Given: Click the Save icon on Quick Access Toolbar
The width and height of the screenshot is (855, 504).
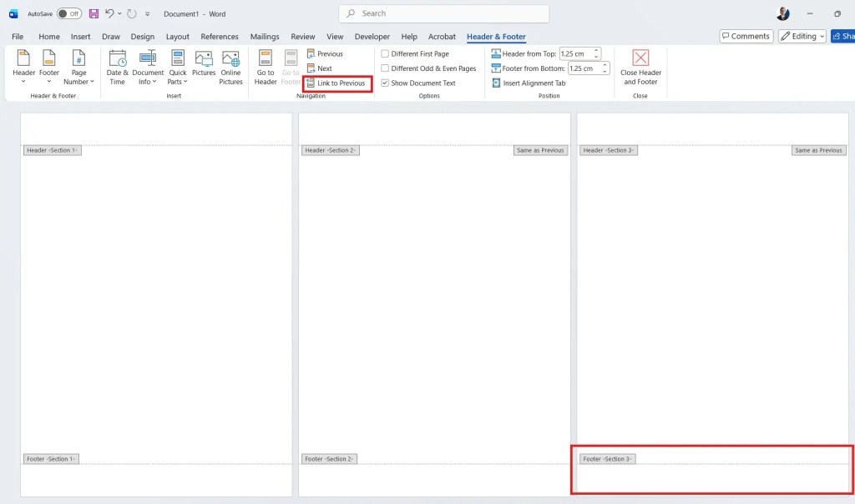Looking at the screenshot, I should tap(94, 13).
